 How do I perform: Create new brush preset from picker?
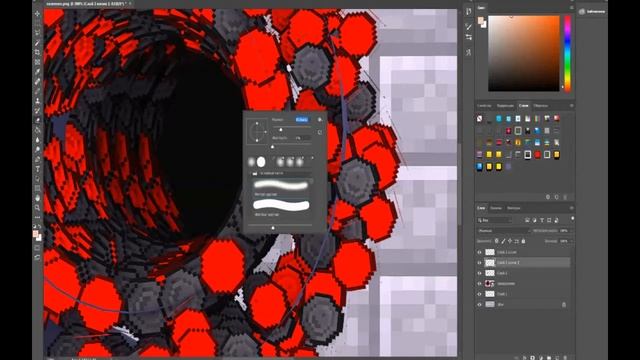point(320,132)
